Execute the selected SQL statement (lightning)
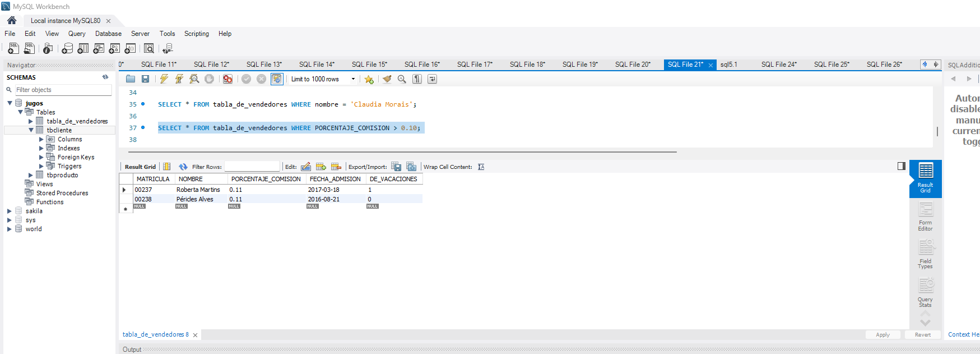The image size is (980, 354). (164, 79)
